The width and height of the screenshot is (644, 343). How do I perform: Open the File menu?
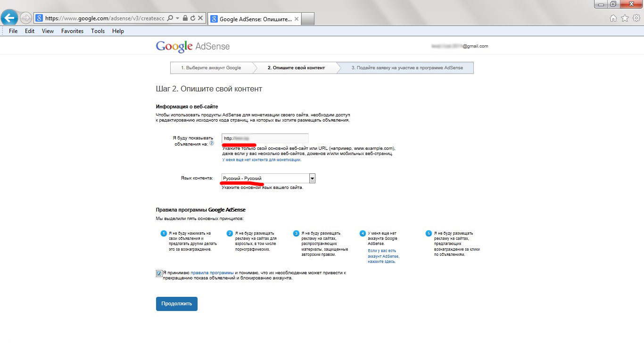point(13,31)
